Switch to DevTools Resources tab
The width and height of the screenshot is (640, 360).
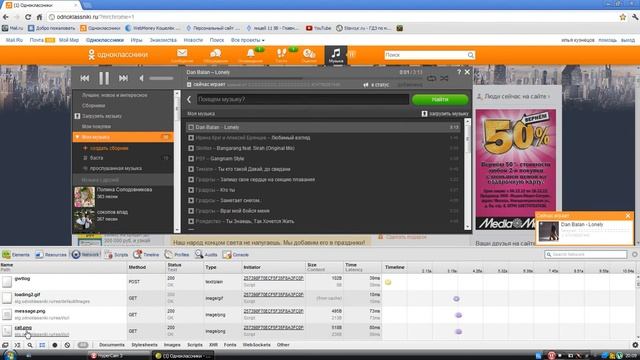[51, 255]
